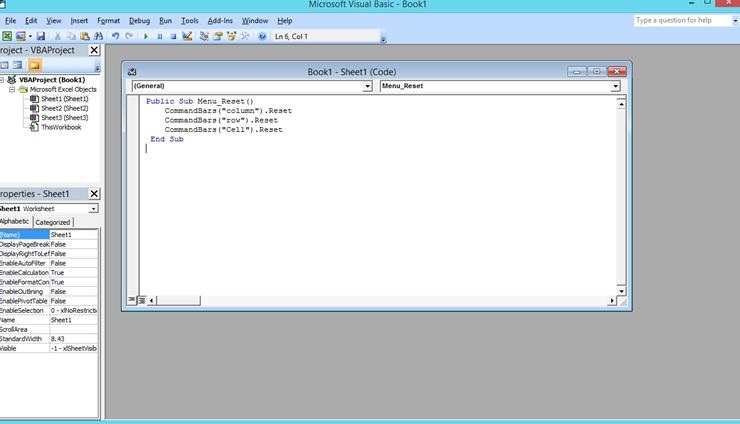The image size is (740, 424).
Task: Click the Reset stop icon
Action: point(173,36)
